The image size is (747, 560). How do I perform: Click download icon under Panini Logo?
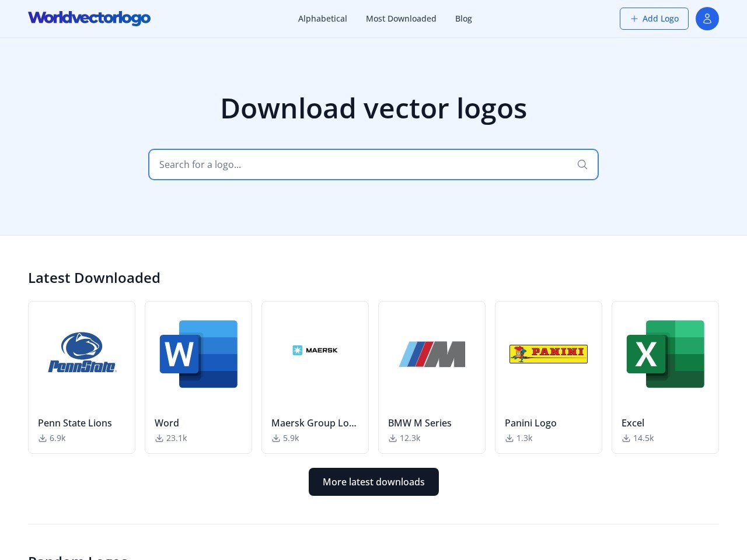click(x=509, y=438)
